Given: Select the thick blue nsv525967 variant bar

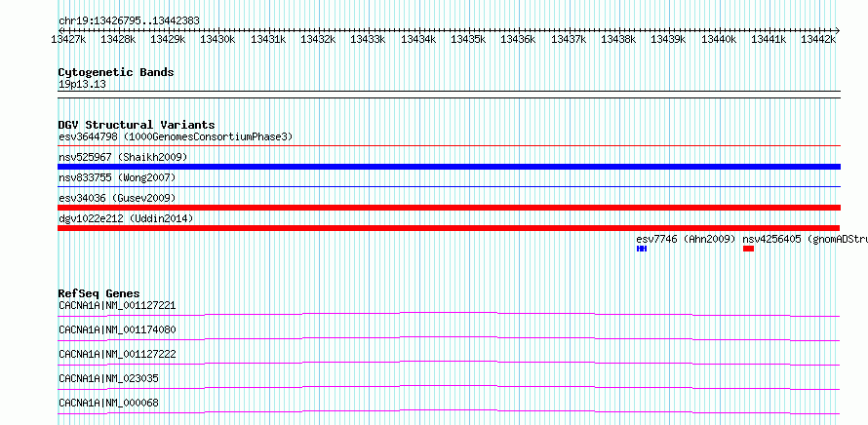Looking at the screenshot, I should coord(450,167).
